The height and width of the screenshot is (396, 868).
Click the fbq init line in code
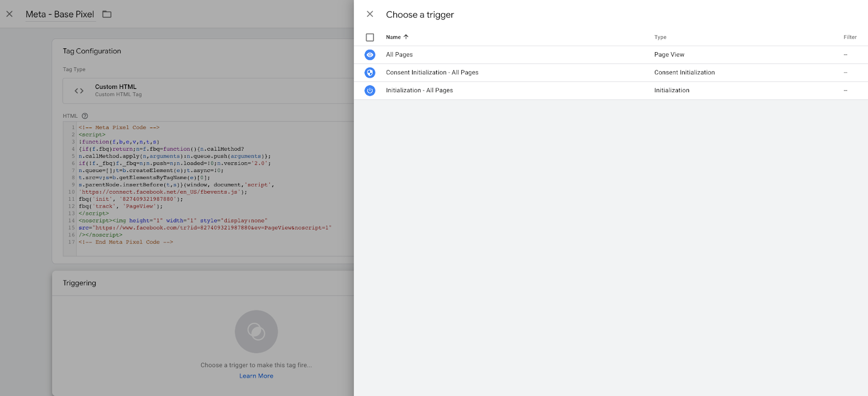131,199
